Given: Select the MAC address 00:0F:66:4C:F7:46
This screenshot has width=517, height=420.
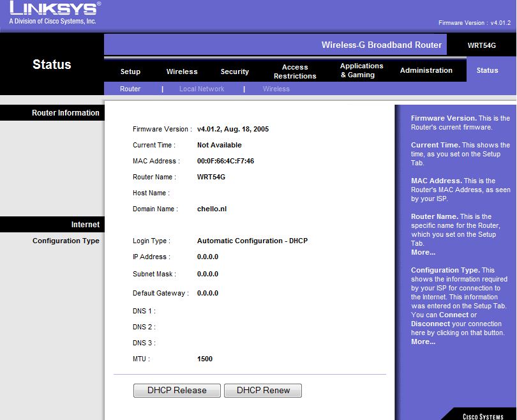Looking at the screenshot, I should [x=225, y=161].
